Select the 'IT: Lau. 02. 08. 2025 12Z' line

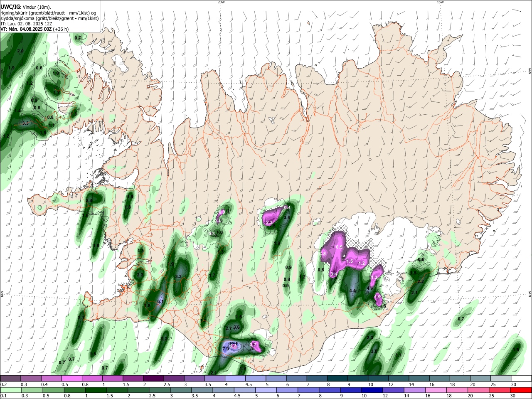pos(26,24)
